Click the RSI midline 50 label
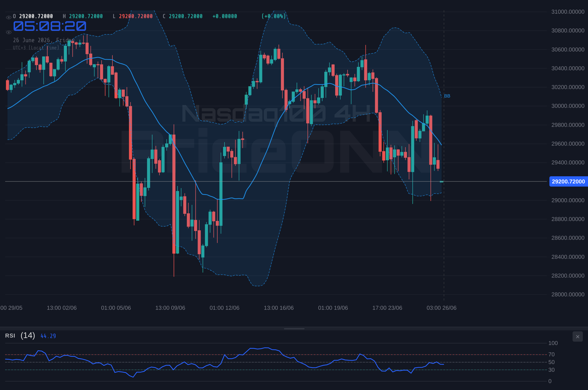The height and width of the screenshot is (390, 588). (x=551, y=362)
